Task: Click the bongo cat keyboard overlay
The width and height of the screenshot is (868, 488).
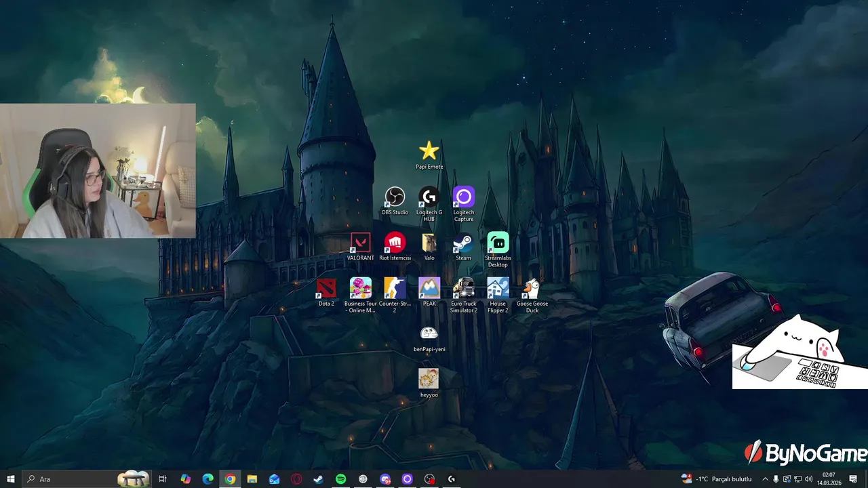Action: [800, 350]
